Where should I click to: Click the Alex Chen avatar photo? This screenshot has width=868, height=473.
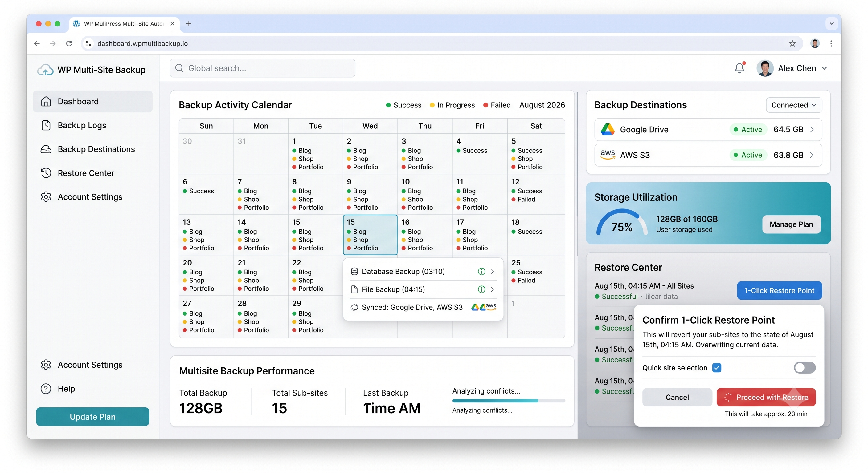(765, 68)
